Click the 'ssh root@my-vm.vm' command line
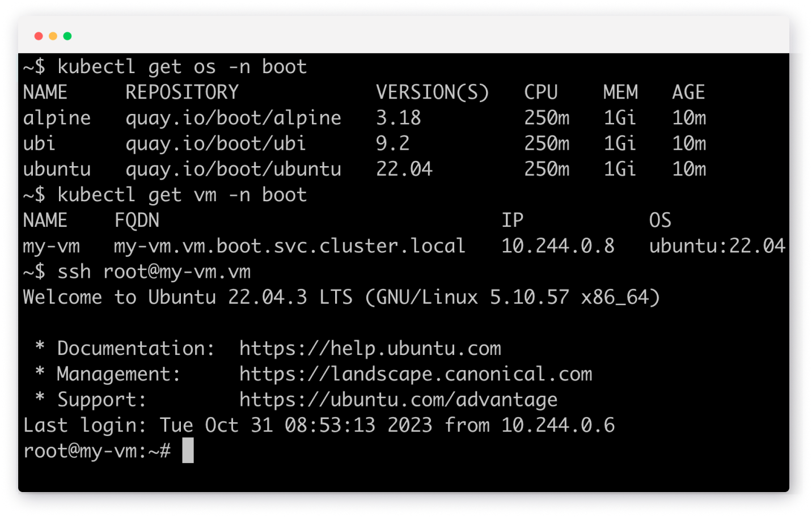Viewport: 812px width, 517px height. coord(154,272)
